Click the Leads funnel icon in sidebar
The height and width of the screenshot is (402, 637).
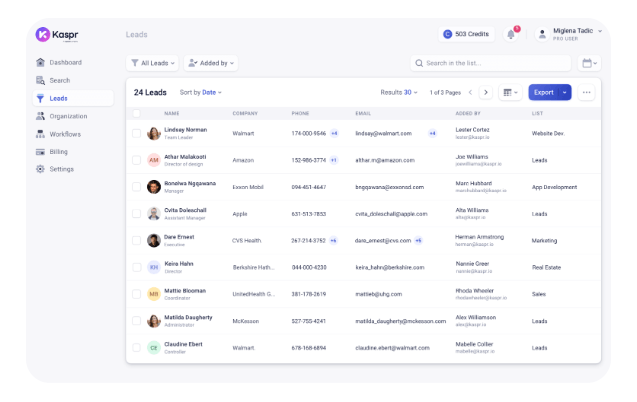tap(40, 98)
